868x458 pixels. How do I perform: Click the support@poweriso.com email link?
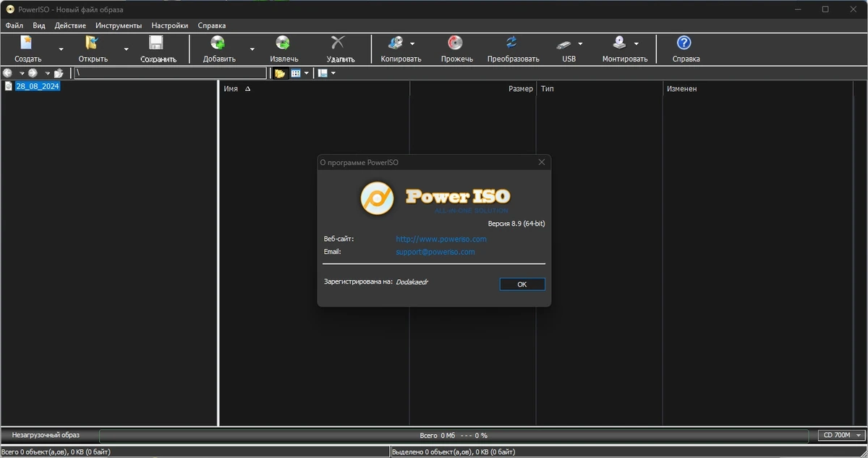(x=435, y=252)
